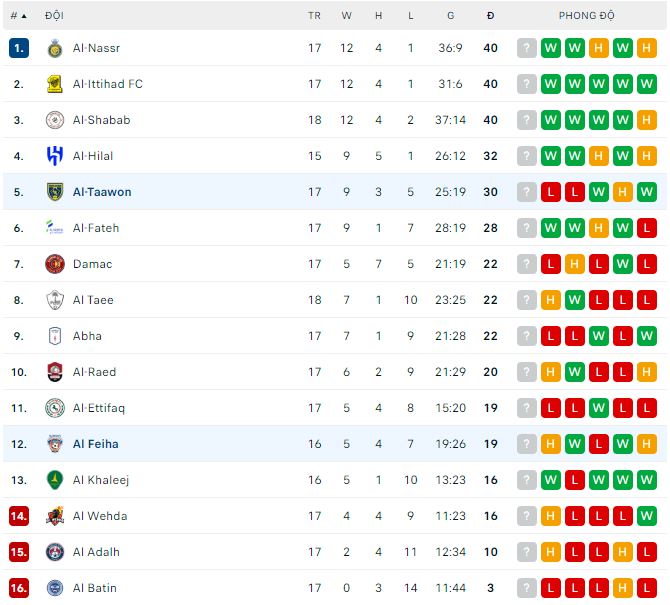Sort table by the # rank column
This screenshot has height=605, width=670.
point(18,16)
